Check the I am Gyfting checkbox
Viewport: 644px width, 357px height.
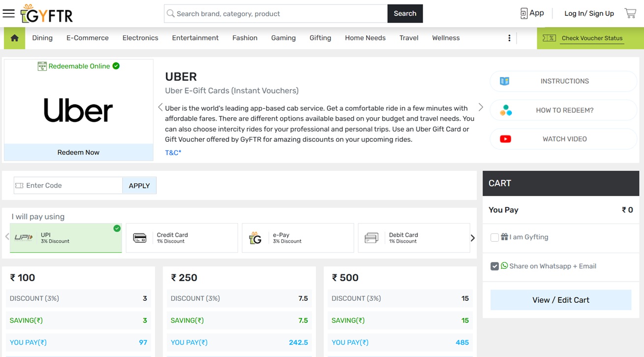494,237
